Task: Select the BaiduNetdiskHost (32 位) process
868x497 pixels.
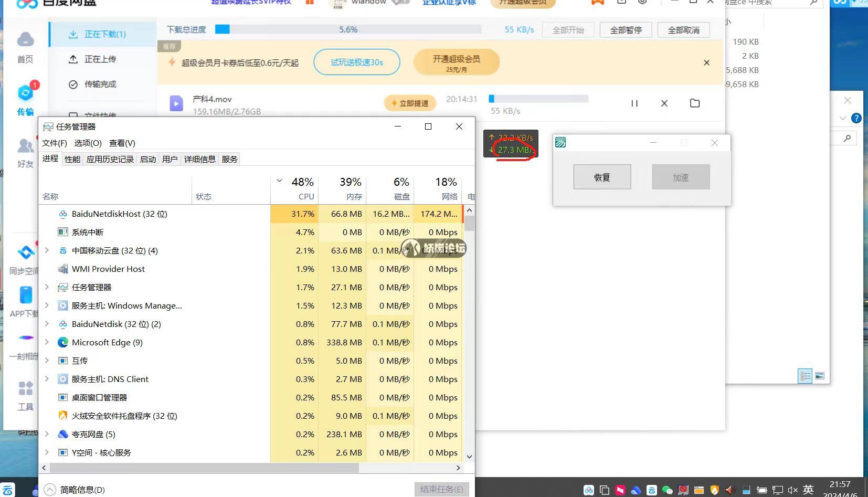Action: point(250,214)
